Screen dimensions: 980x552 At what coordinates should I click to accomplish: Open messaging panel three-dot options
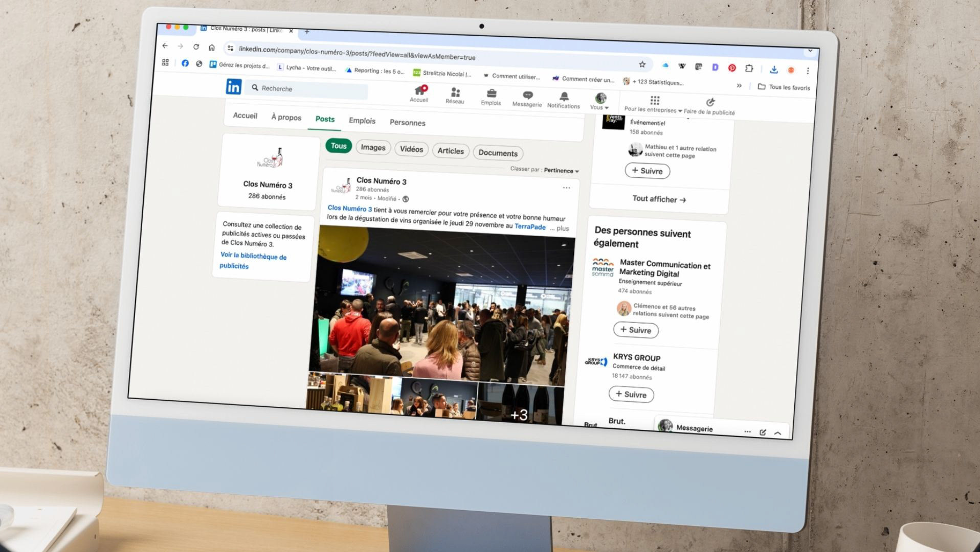point(747,432)
